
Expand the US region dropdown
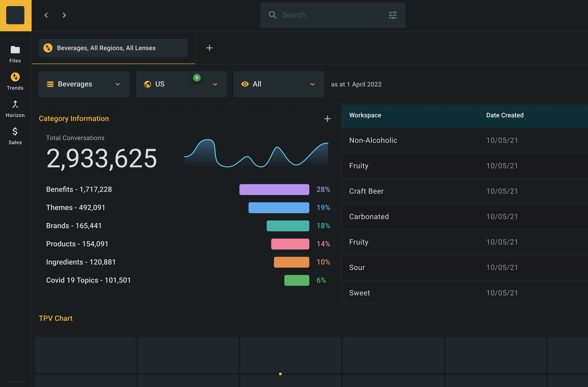tap(181, 84)
